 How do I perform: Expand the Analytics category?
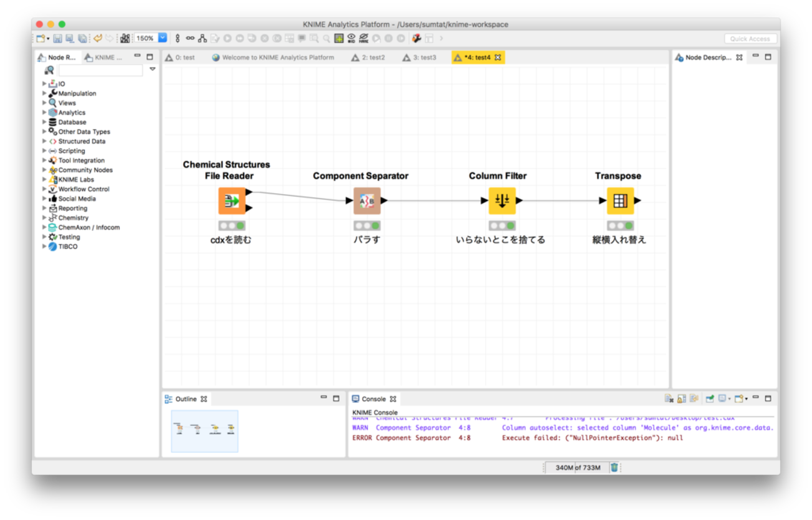click(x=44, y=112)
